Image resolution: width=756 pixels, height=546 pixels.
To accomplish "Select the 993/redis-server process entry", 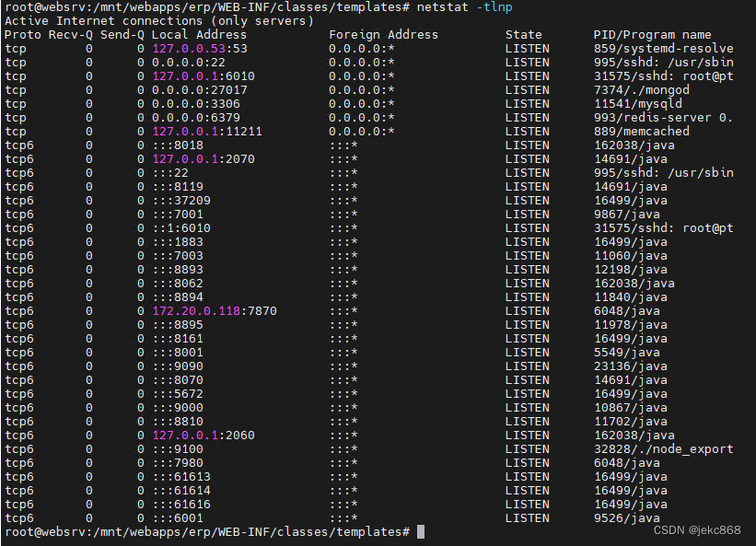I will (x=663, y=118).
